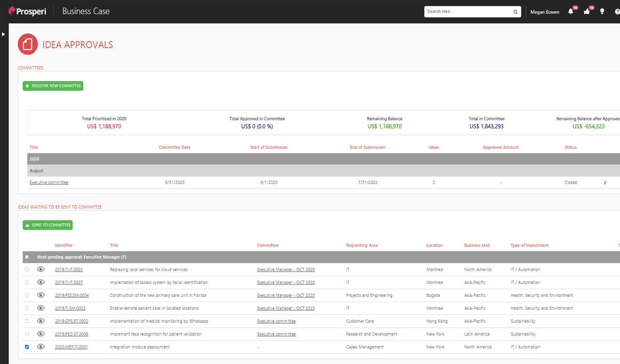Select all ideas pending Executive Manager
Screen dimensions: 620x364
pos(27,257)
